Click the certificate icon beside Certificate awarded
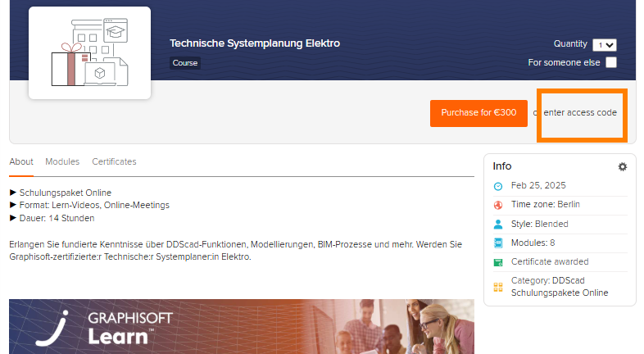The image size is (644, 354). [498, 262]
